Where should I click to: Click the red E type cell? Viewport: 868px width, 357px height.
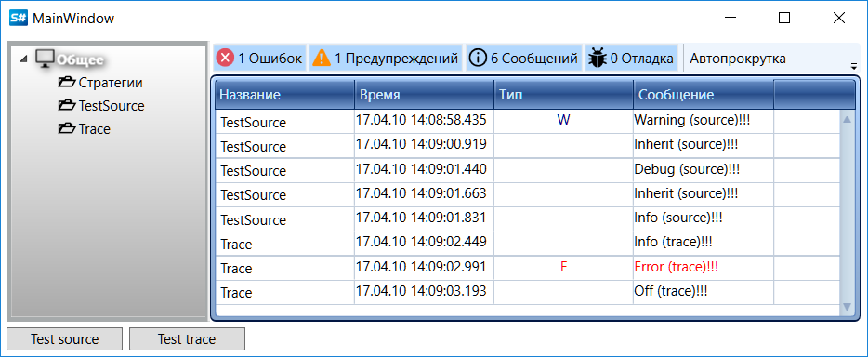pos(563,267)
